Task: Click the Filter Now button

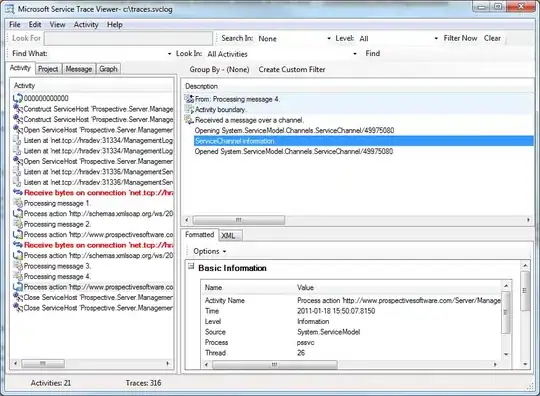Action: point(460,38)
